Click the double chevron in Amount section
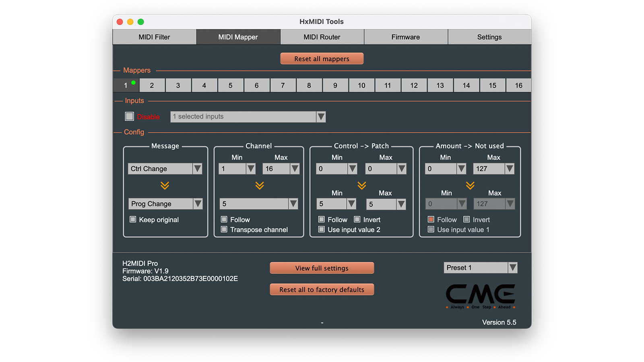This screenshot has width=644, height=362. pyautogui.click(x=470, y=185)
